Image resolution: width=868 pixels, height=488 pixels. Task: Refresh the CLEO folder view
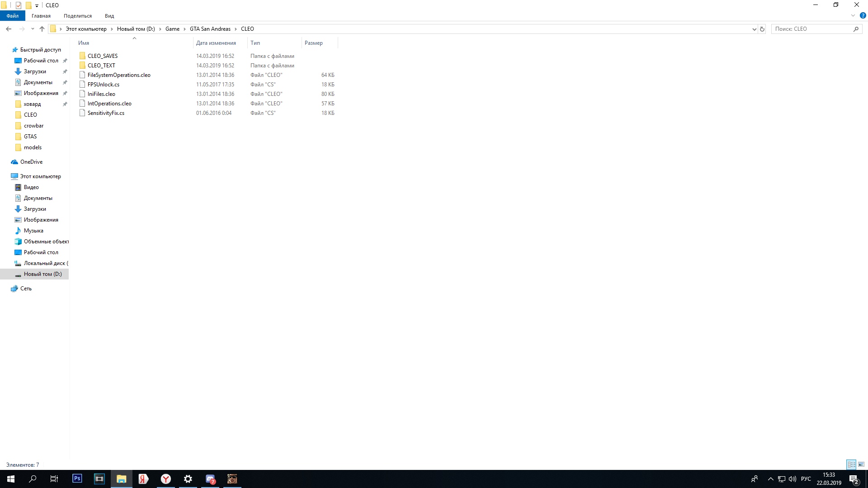pyautogui.click(x=762, y=29)
